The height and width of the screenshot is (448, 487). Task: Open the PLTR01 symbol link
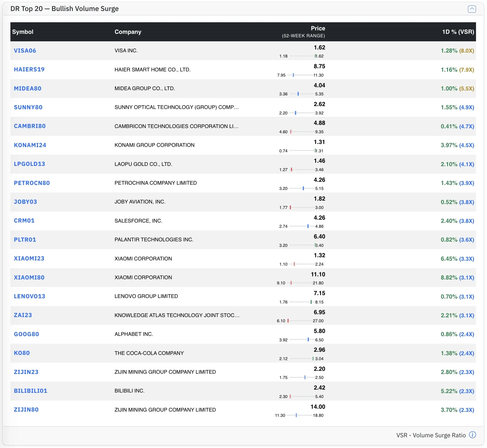point(25,240)
